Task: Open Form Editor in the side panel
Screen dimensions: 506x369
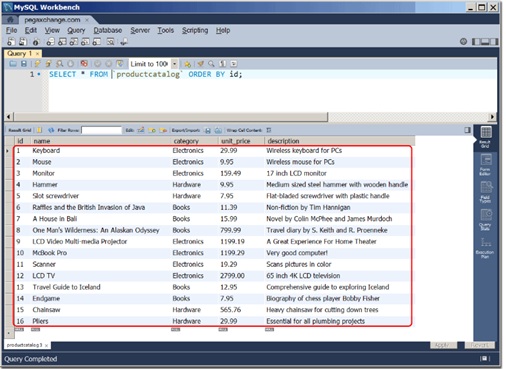Action: tap(485, 165)
